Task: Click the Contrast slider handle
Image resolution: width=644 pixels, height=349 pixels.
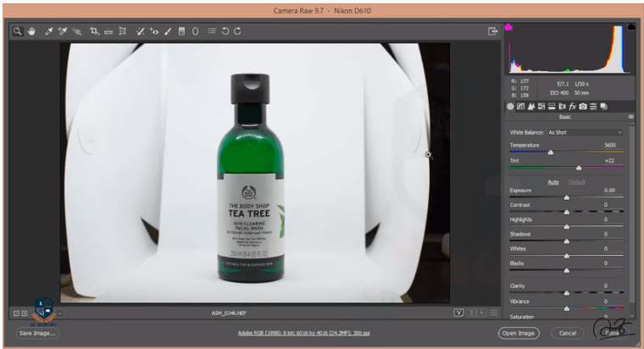Action: (566, 213)
